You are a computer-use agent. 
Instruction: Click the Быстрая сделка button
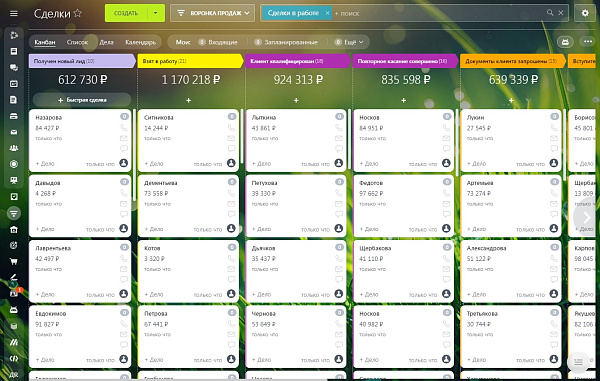click(x=82, y=100)
